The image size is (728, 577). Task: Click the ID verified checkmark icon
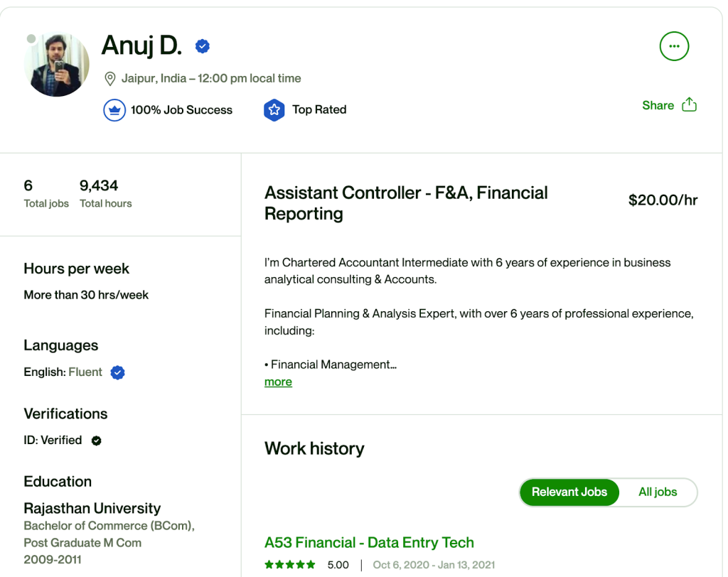97,441
